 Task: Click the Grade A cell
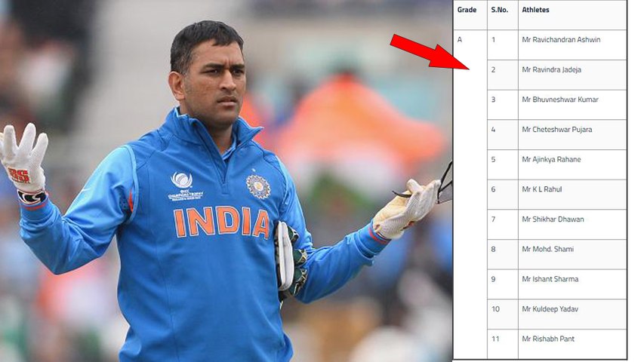click(x=460, y=40)
